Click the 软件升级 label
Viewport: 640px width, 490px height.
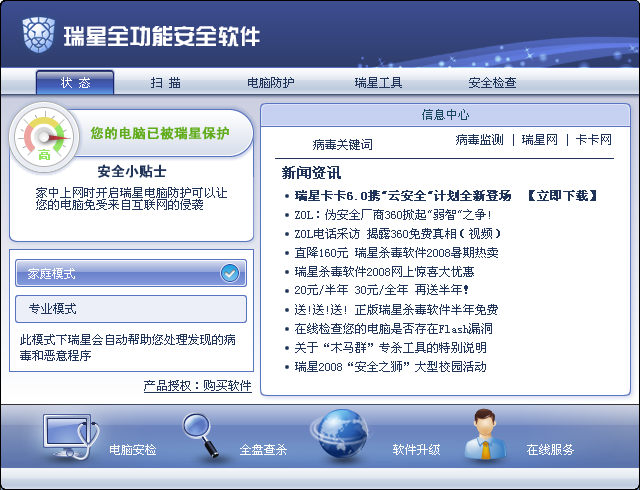click(x=416, y=450)
